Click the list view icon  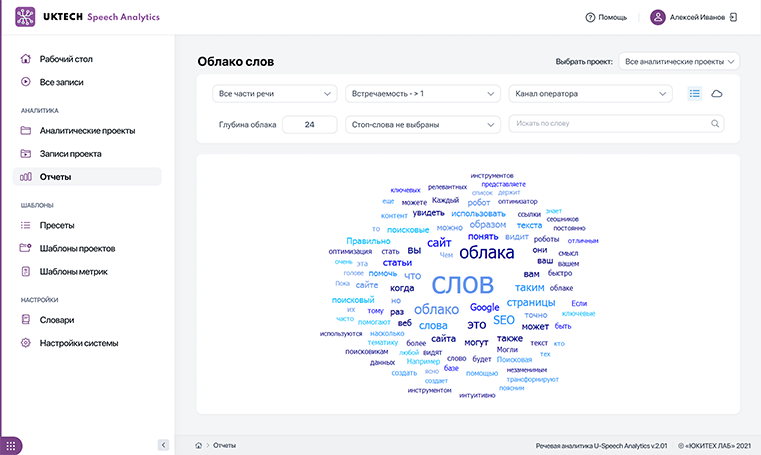coord(695,94)
